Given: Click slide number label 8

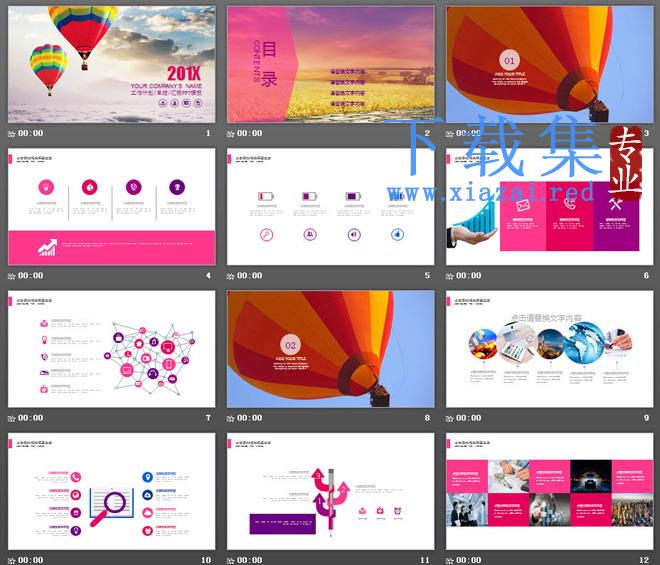Looking at the screenshot, I should click(x=427, y=418).
